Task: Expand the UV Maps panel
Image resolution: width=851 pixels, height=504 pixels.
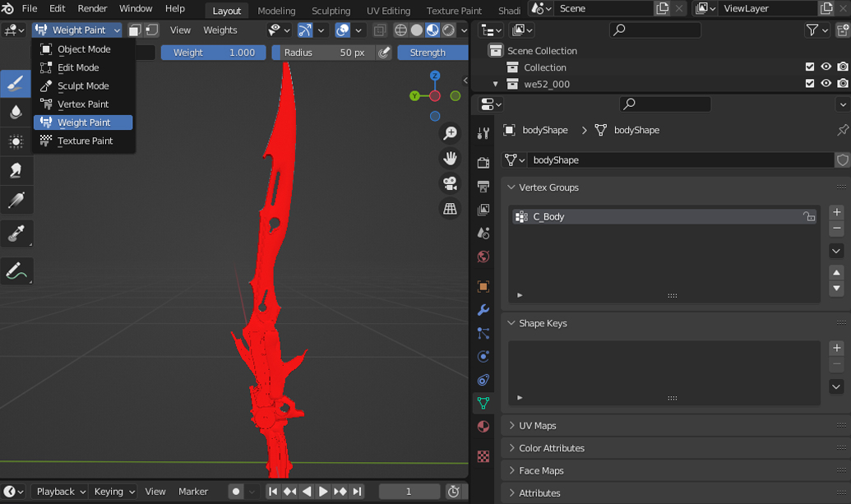Action: point(538,426)
